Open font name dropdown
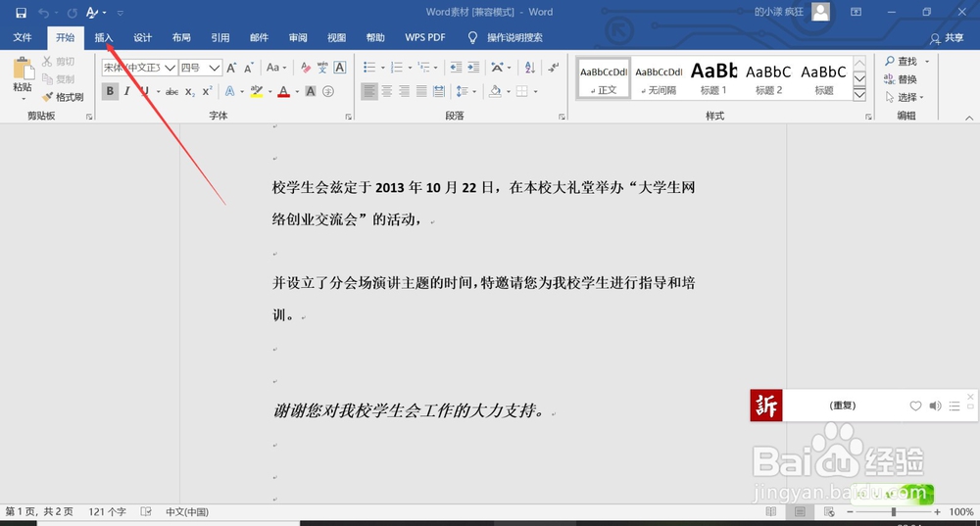The height and width of the screenshot is (526, 980). point(170,68)
